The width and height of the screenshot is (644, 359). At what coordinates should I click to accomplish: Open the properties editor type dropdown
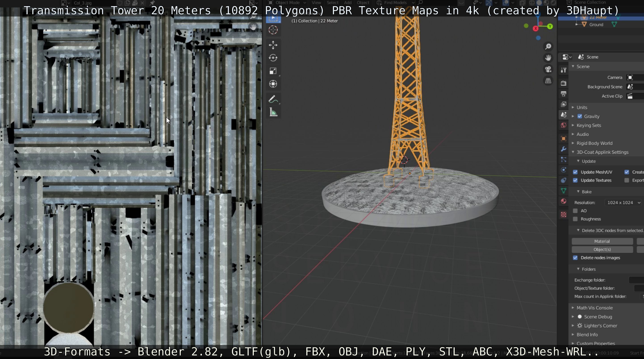[567, 57]
